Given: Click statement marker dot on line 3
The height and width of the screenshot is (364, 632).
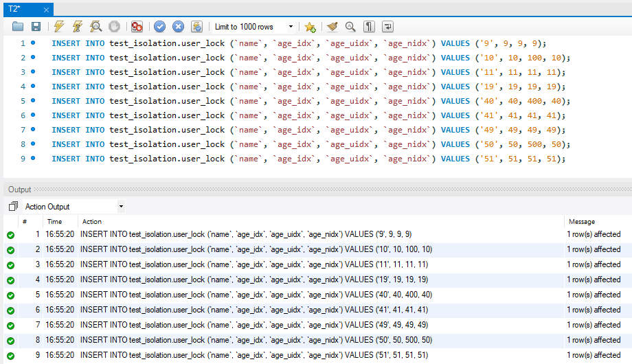Looking at the screenshot, I should (33, 71).
